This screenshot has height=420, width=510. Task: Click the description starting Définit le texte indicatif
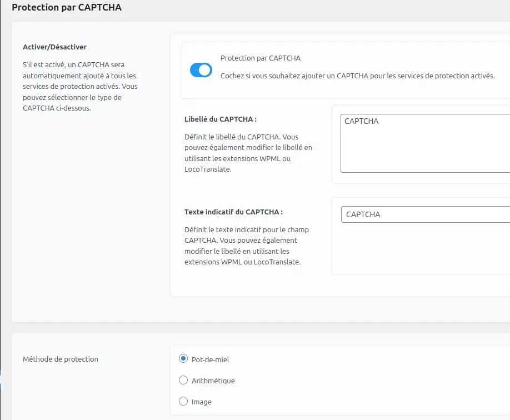(x=247, y=246)
